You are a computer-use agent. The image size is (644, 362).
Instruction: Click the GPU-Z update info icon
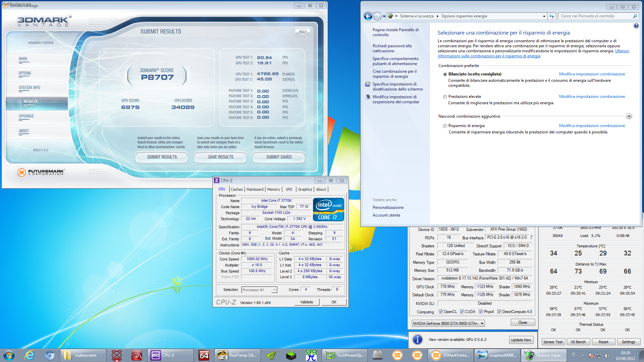tap(417, 340)
